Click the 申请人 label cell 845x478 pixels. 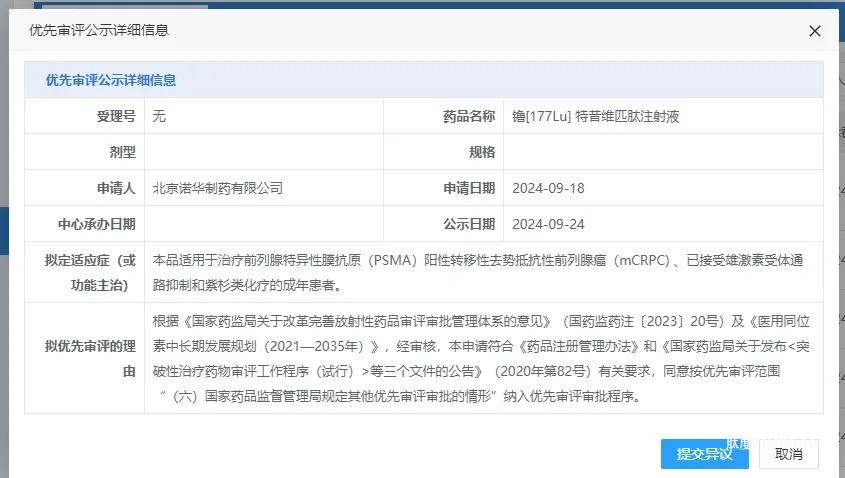tap(85, 188)
